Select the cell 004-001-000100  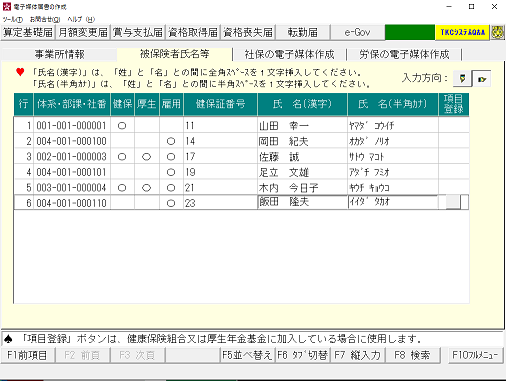72,141
